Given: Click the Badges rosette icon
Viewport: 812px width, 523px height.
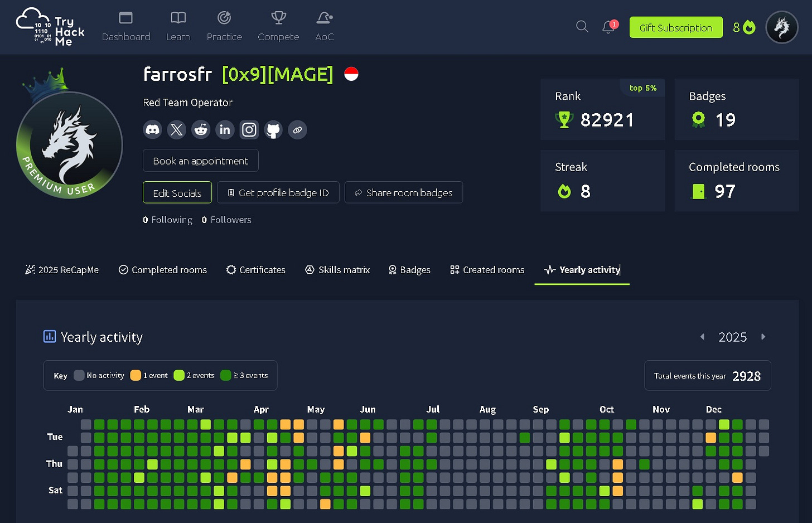Looking at the screenshot, I should [x=698, y=119].
